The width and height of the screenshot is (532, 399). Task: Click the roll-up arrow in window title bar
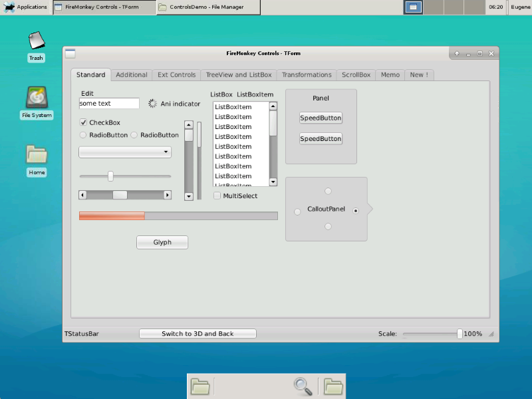coord(457,54)
